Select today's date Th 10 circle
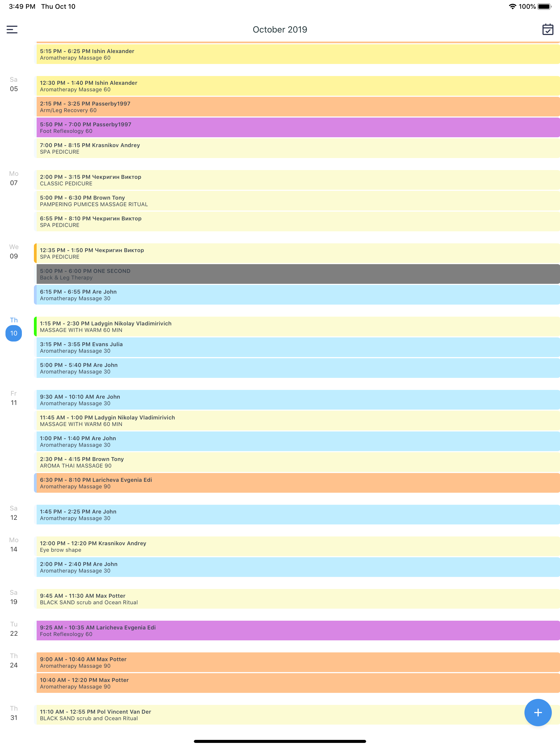Viewport: 560px width, 747px height. click(13, 333)
